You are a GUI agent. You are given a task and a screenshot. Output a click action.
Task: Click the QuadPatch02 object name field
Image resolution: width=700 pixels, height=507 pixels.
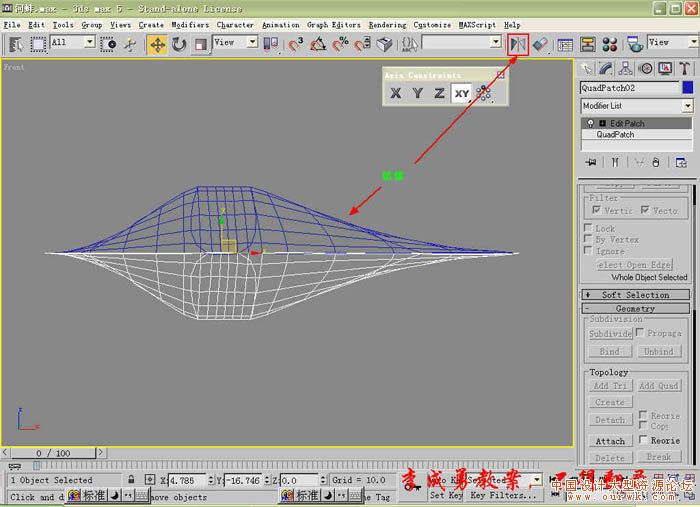[630, 88]
